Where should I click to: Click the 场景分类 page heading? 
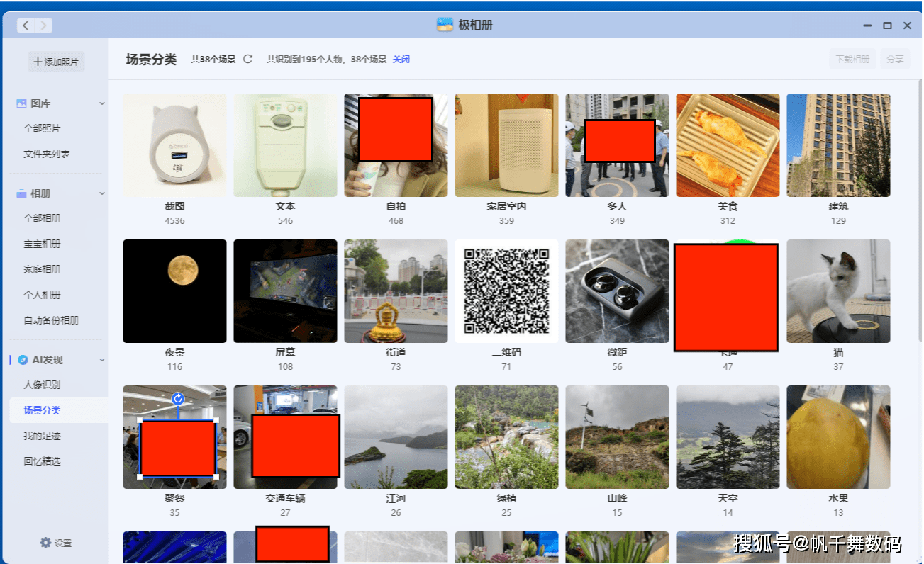151,60
